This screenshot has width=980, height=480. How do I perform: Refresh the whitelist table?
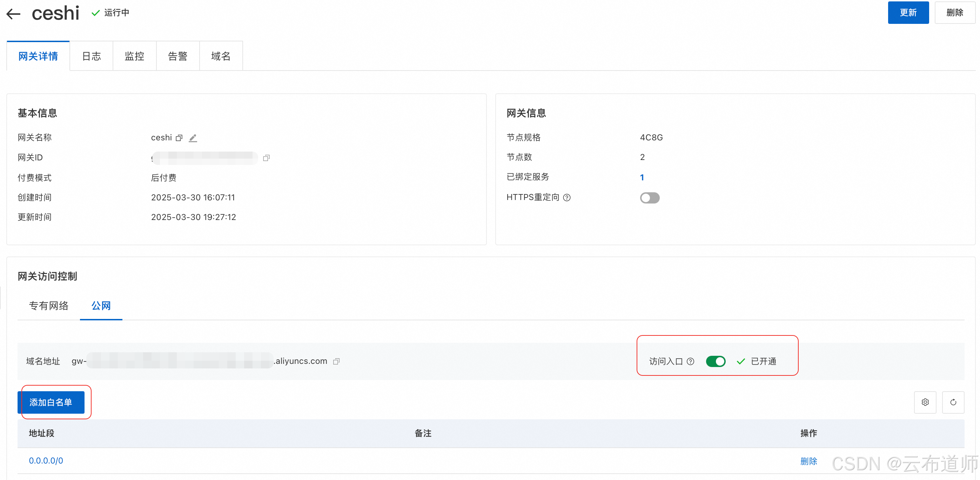pos(953,402)
